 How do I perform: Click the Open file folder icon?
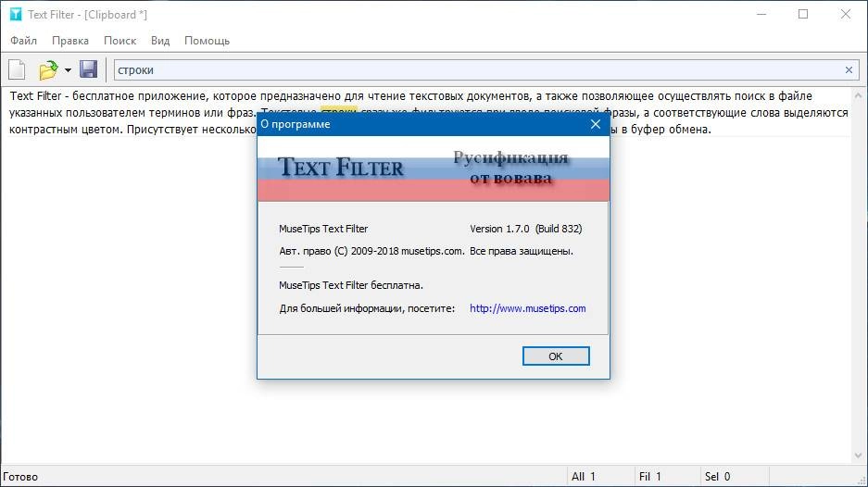click(x=48, y=69)
